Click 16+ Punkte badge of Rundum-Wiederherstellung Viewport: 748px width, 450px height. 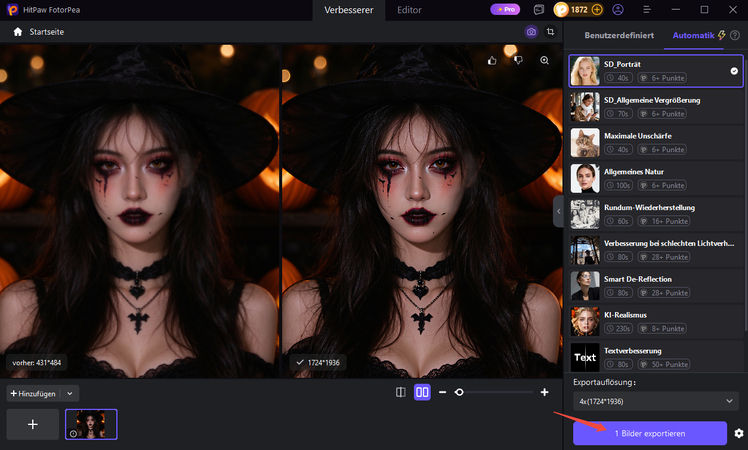pyautogui.click(x=665, y=221)
